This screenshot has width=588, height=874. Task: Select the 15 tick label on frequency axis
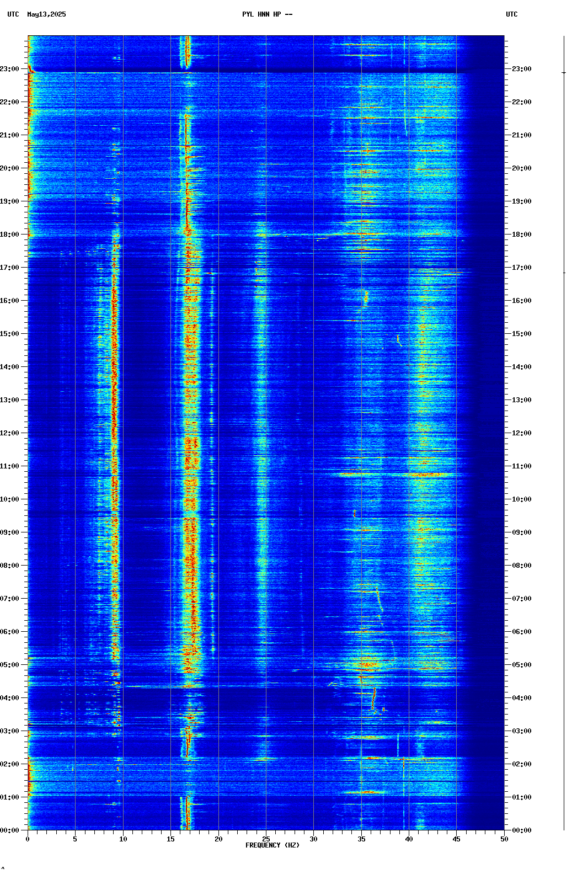pyautogui.click(x=170, y=839)
